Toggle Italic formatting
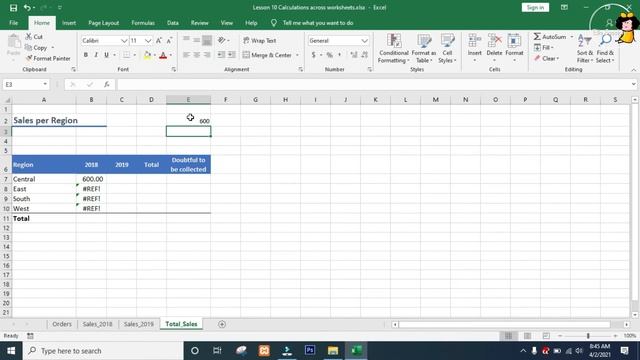The height and width of the screenshot is (360, 640). click(x=96, y=55)
